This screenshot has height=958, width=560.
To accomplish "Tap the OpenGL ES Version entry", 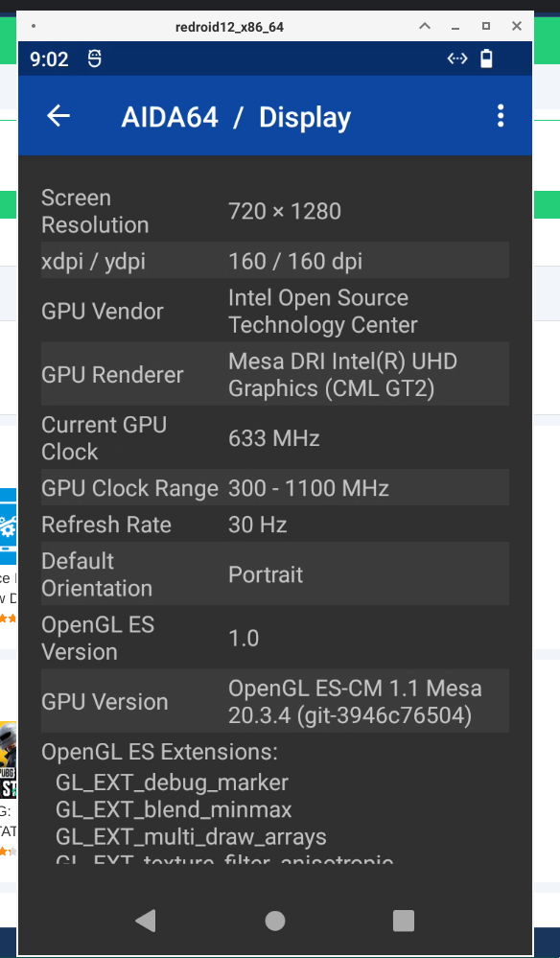I will coord(275,637).
